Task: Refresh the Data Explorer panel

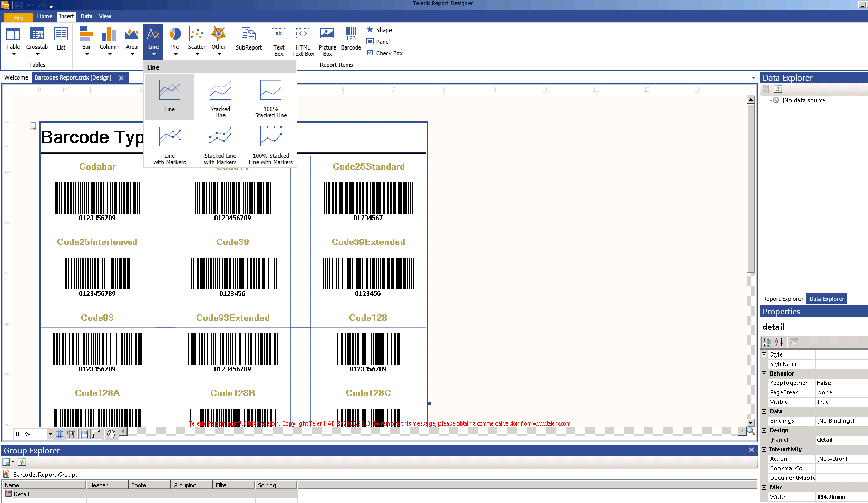Action: (x=778, y=89)
